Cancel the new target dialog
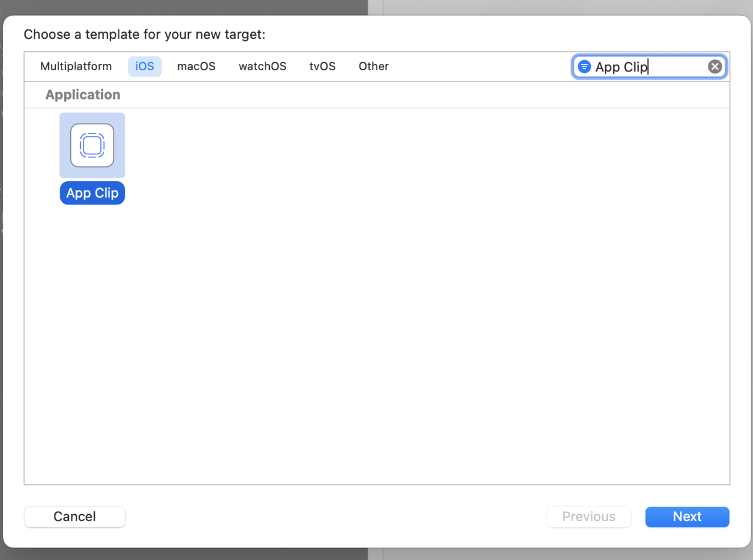This screenshot has height=560, width=753. (x=74, y=516)
